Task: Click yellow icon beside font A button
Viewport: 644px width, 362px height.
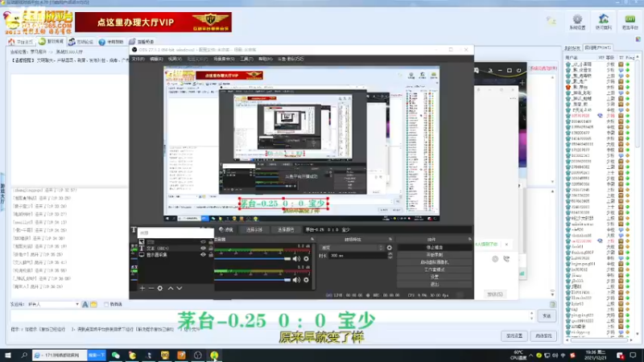Action: tap(93, 305)
